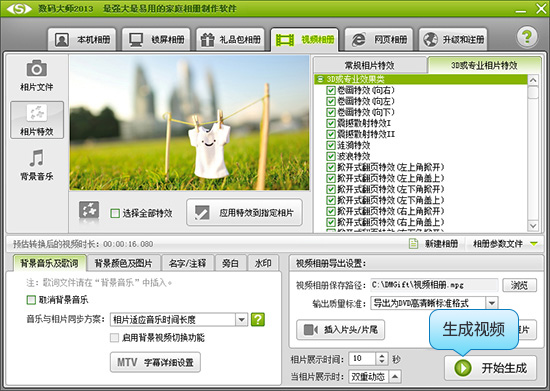Open 输出质量标准 dropdown arrow
550x391 pixels.
coord(492,303)
